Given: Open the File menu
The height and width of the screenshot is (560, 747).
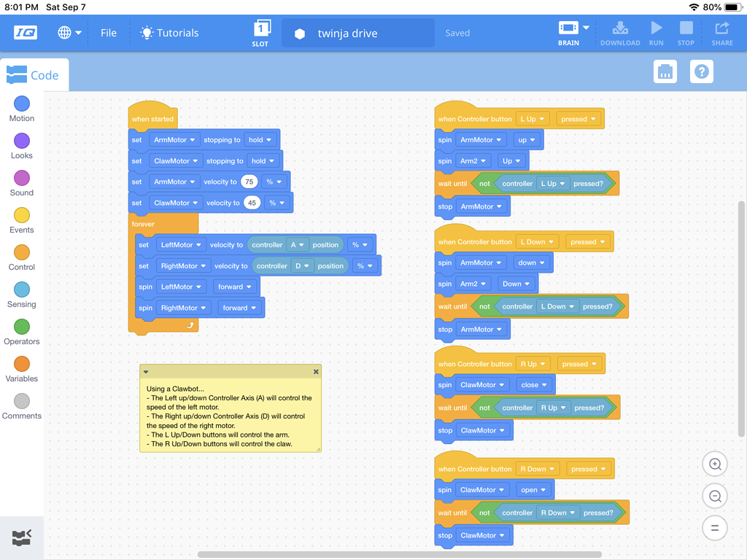Looking at the screenshot, I should point(109,33).
